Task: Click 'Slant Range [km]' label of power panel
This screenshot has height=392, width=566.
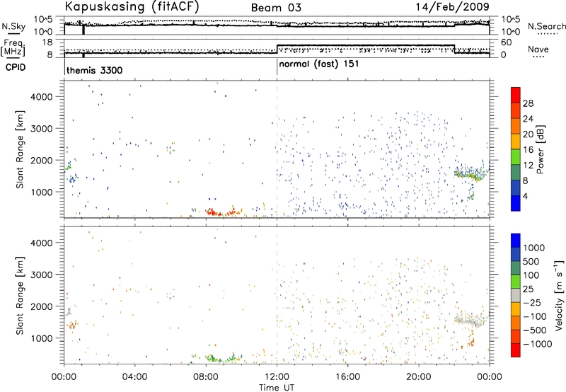Action: (20, 149)
